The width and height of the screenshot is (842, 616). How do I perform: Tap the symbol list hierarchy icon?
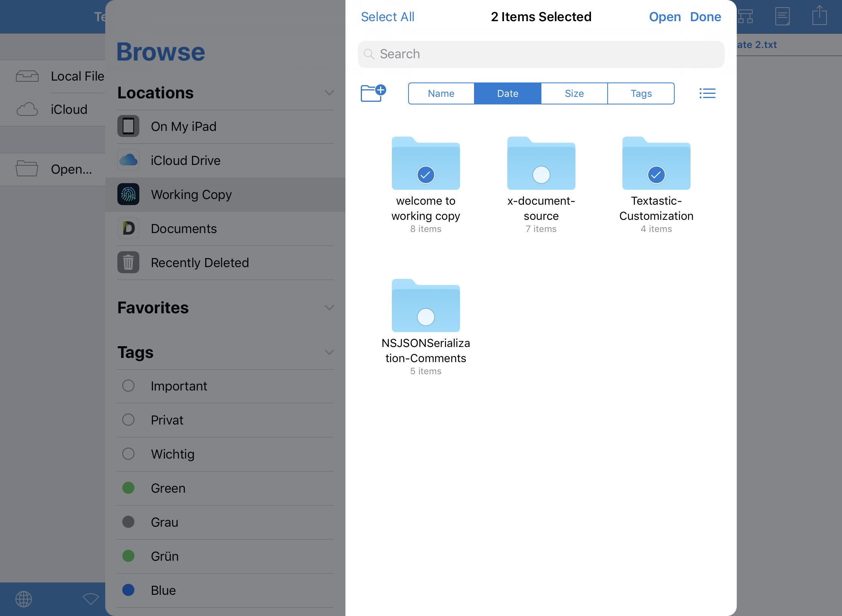click(745, 16)
